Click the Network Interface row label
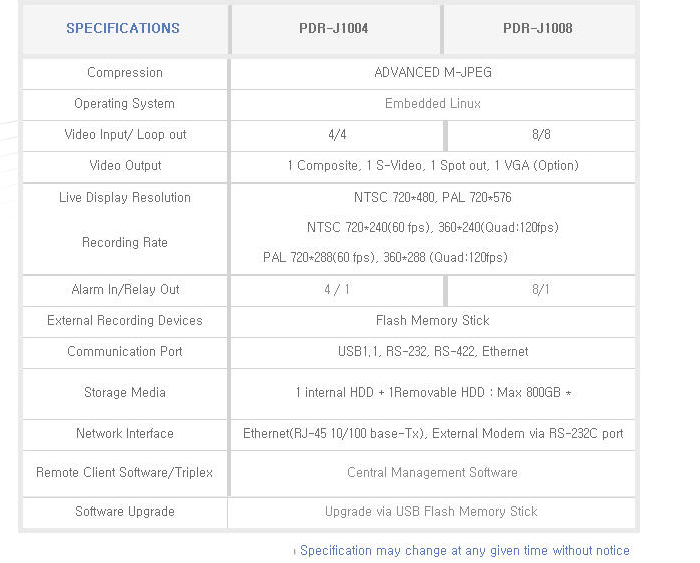The height and width of the screenshot is (563, 700). tap(125, 434)
